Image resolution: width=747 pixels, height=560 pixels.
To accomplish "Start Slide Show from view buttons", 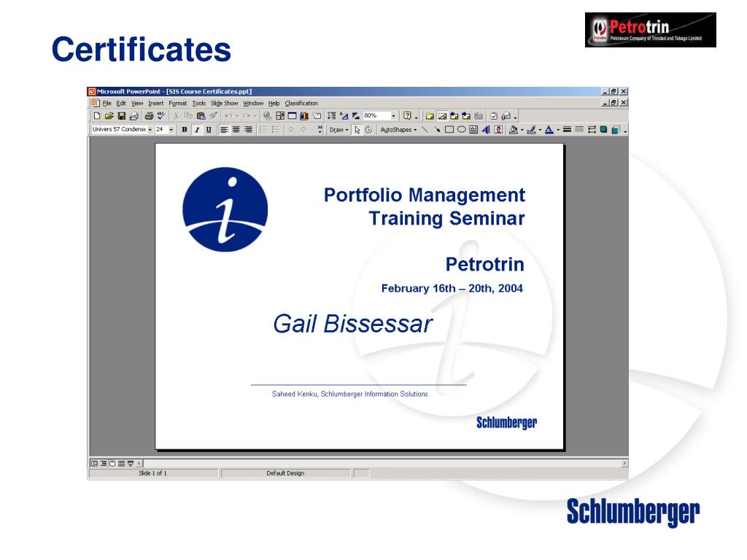I will 131,463.
